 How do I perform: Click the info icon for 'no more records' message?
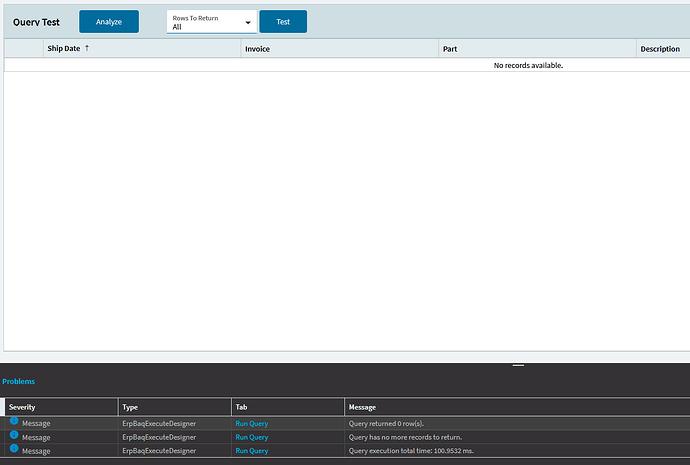[x=14, y=436]
